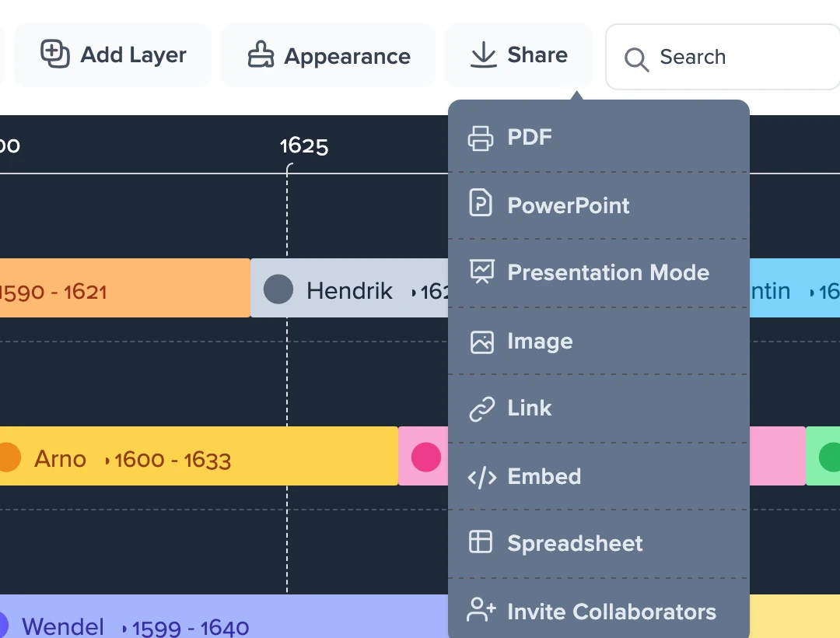840x638 pixels.
Task: Click the Link chain icon
Action: 481,409
